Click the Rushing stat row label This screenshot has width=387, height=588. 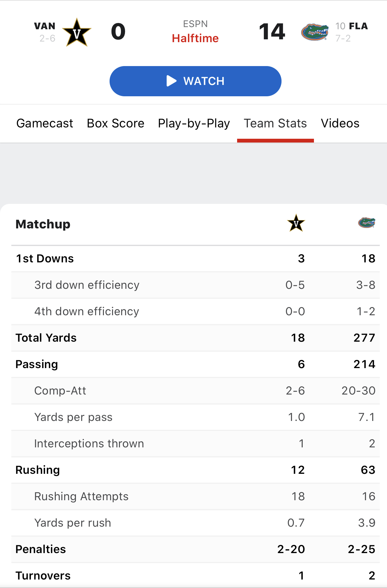(37, 470)
